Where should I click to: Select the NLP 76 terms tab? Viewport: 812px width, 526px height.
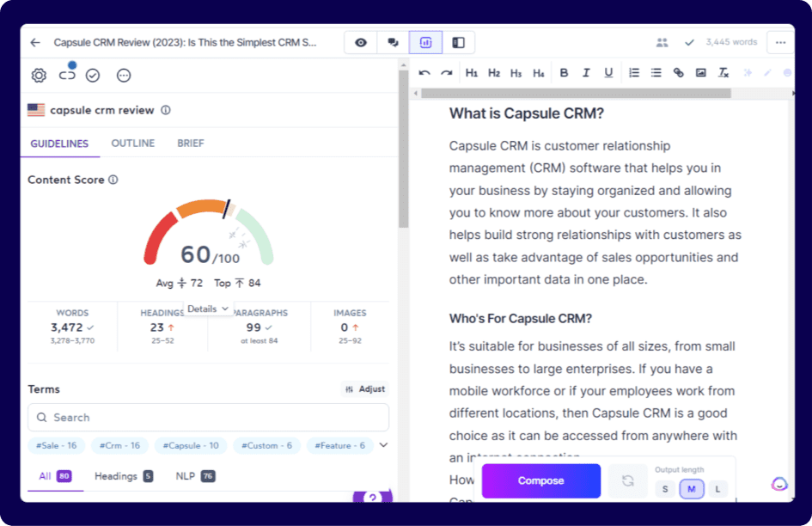(195, 476)
